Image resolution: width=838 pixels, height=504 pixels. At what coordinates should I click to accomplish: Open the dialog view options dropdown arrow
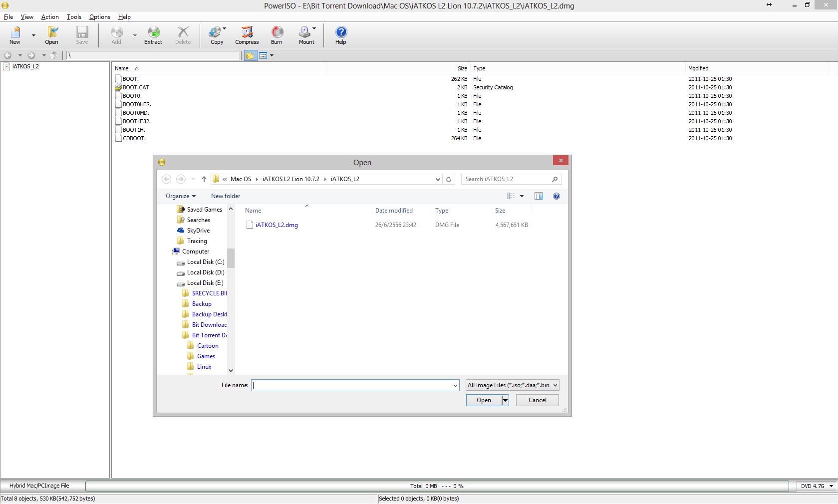522,196
